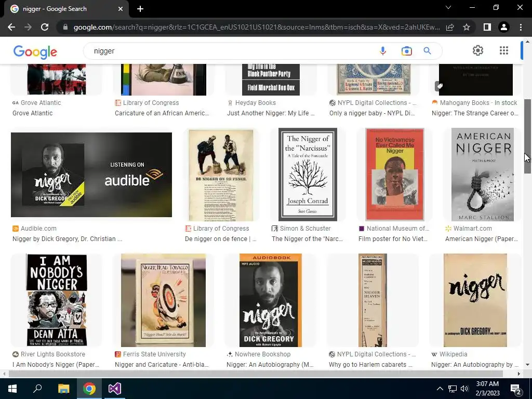Open the Ferris State University source link

click(150, 354)
